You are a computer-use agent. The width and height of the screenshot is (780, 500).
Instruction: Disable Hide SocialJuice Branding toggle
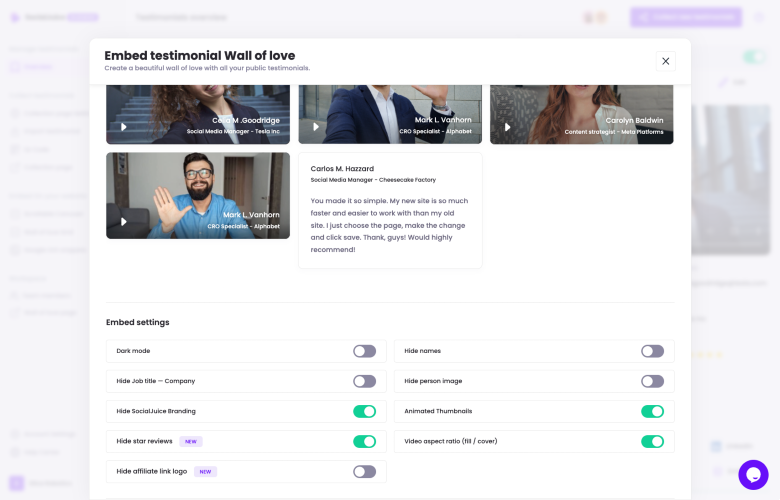[365, 411]
